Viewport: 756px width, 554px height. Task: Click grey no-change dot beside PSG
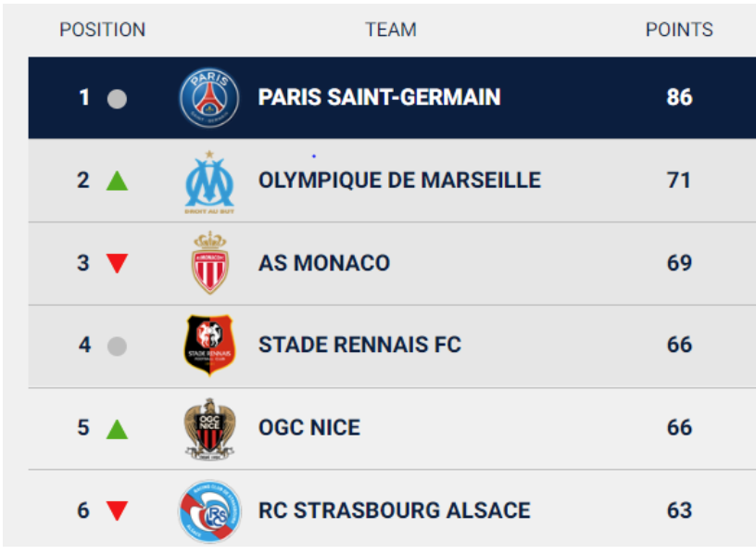pyautogui.click(x=117, y=99)
